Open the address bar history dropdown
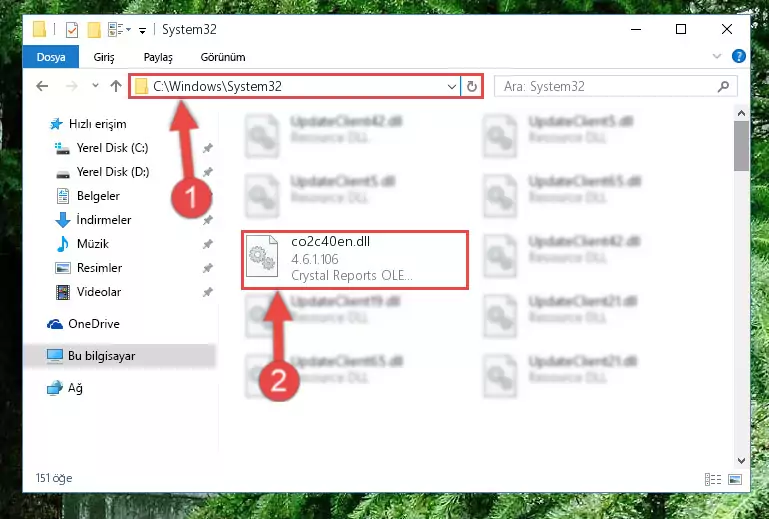769x519 pixels. 452,87
